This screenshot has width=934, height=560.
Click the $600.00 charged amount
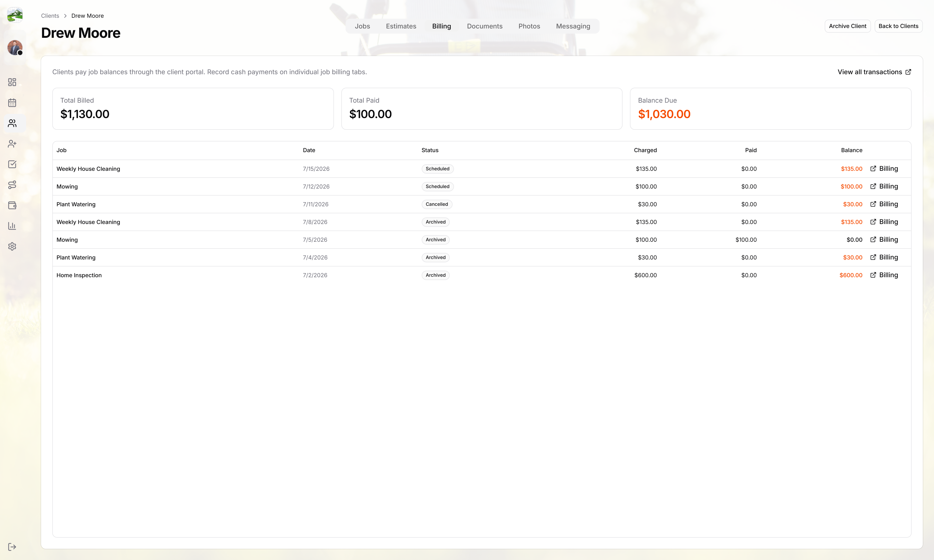645,275
